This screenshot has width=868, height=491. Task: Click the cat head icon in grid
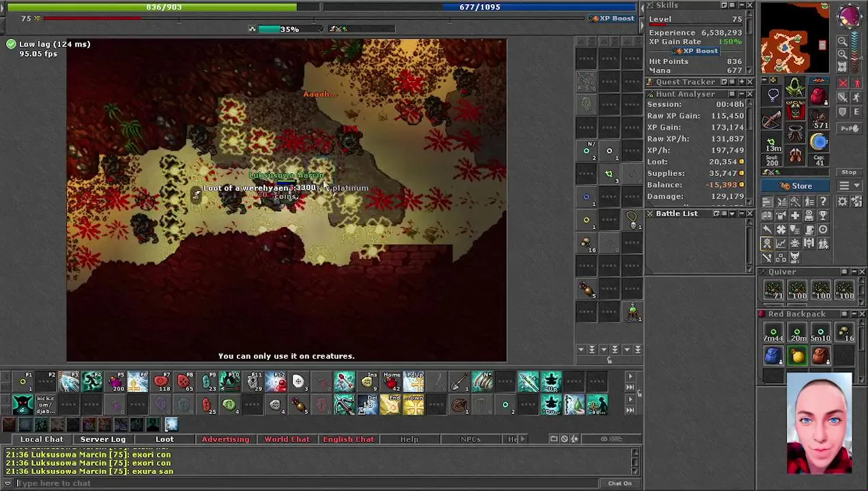795,258
